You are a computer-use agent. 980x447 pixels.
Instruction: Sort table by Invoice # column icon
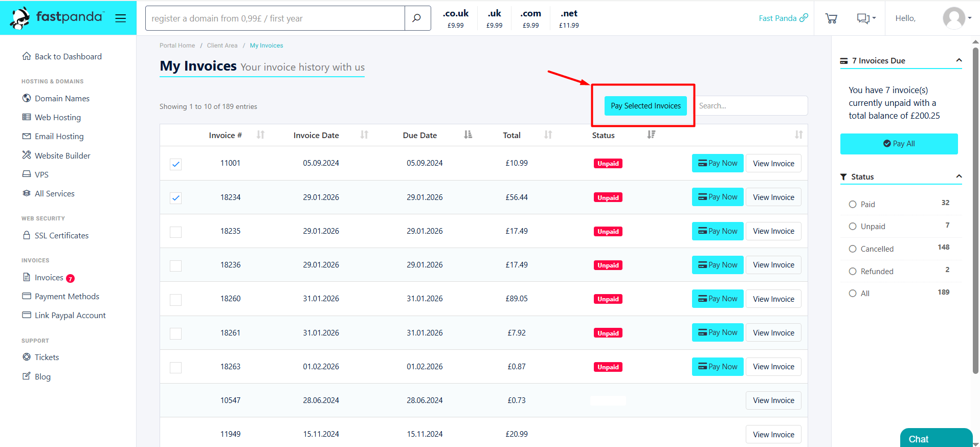point(260,135)
